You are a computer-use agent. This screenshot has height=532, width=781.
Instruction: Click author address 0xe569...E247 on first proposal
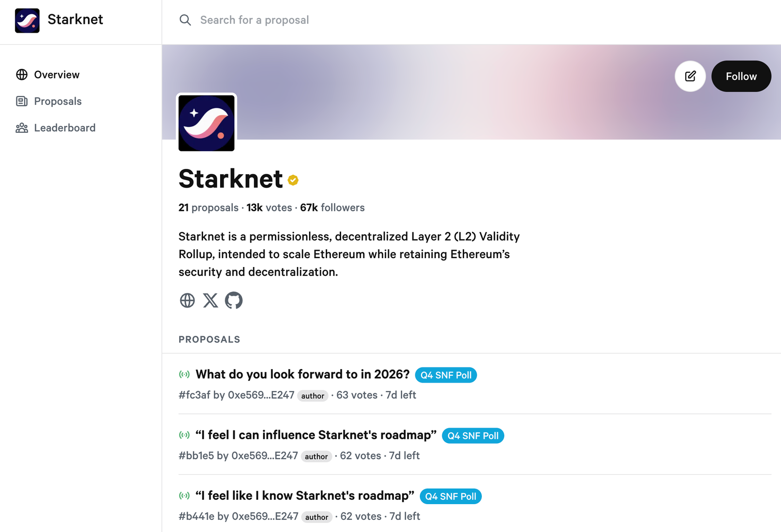tap(261, 395)
